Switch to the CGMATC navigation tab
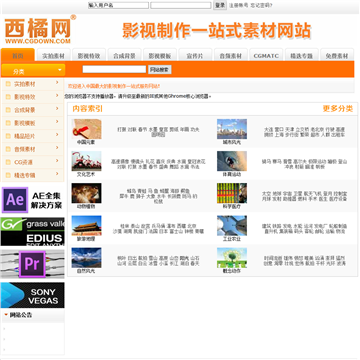The width and height of the screenshot is (360, 360). pyautogui.click(x=266, y=55)
